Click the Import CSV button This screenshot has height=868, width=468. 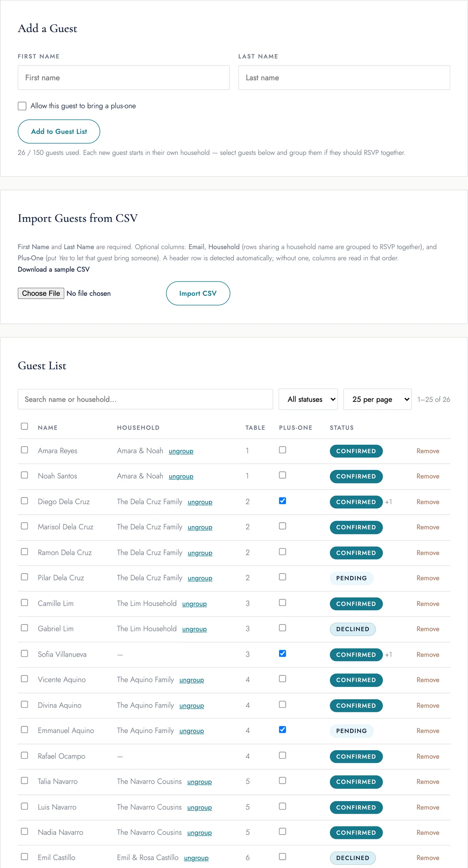click(198, 293)
